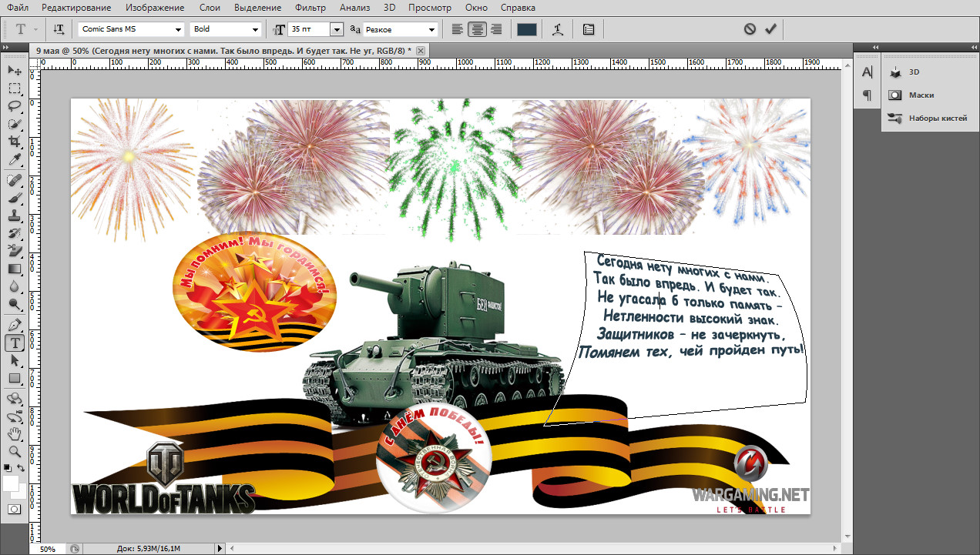Select the Brush tool

click(14, 198)
